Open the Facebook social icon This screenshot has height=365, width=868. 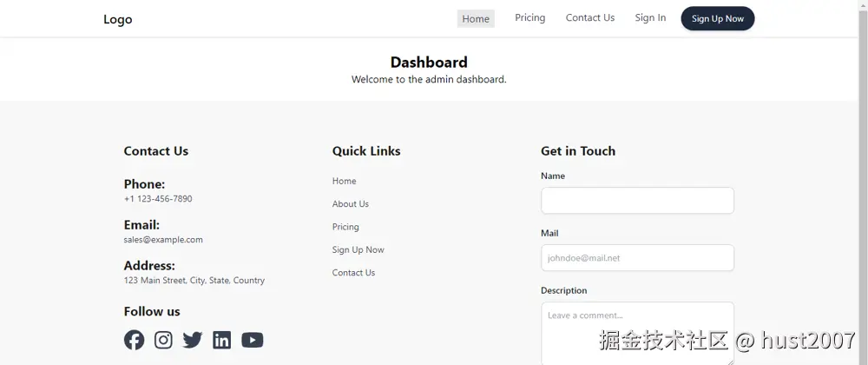[x=134, y=340]
